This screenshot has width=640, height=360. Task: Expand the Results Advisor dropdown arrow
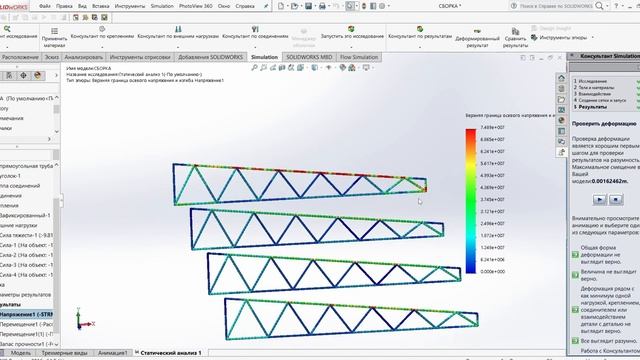click(x=420, y=47)
